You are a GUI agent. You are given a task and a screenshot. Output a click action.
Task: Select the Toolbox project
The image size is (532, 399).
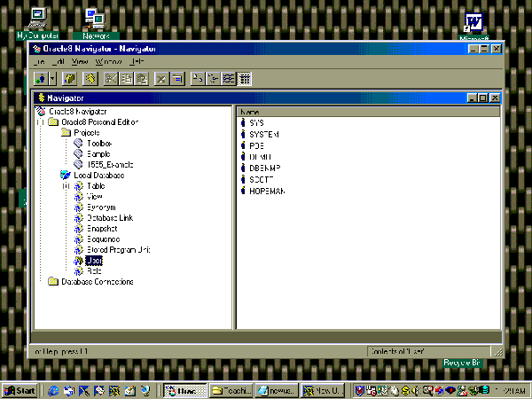click(x=99, y=144)
